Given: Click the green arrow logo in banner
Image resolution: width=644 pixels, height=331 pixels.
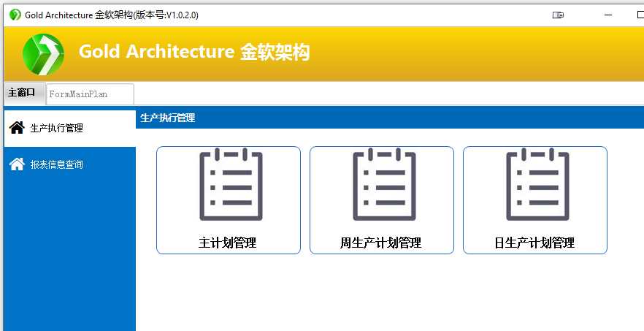Looking at the screenshot, I should 43,54.
